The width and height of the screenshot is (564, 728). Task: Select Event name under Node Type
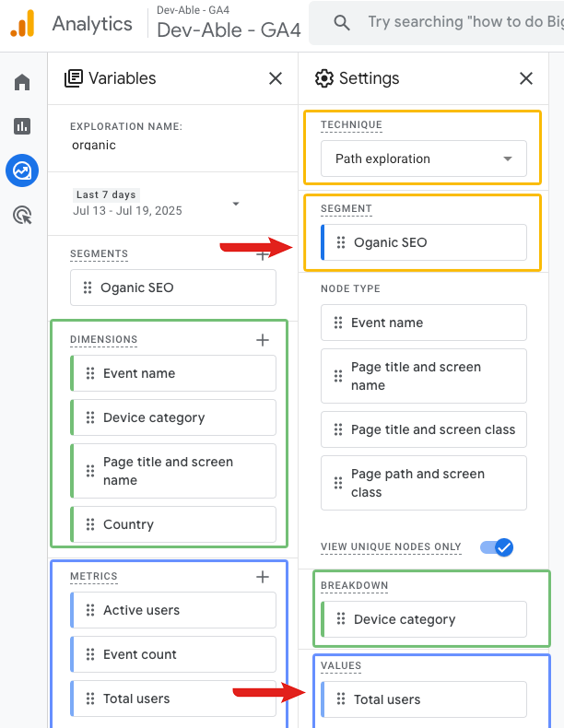tap(423, 323)
